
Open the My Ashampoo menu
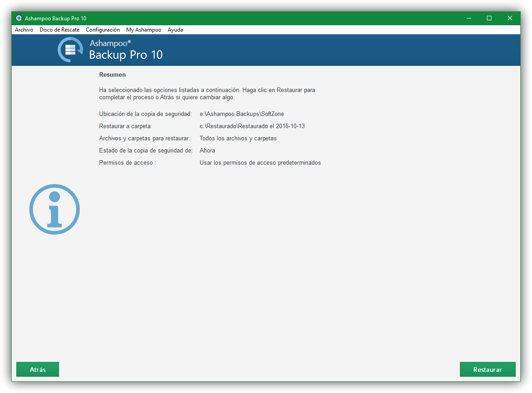tap(144, 30)
